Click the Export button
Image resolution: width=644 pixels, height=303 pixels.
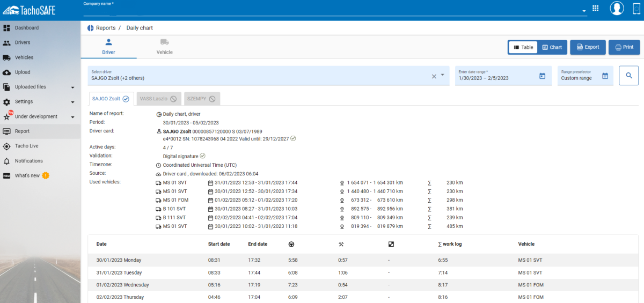pos(588,47)
